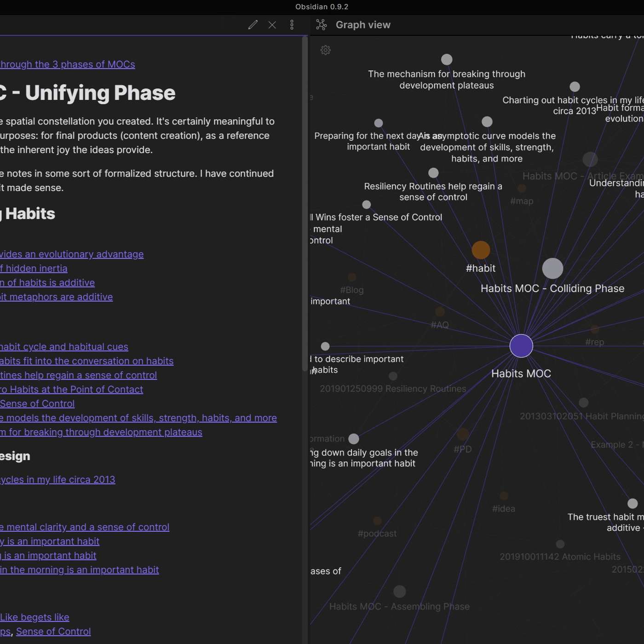Select the Habits MOC - Colliding Phase node
Image resolution: width=644 pixels, height=644 pixels.
click(x=552, y=269)
